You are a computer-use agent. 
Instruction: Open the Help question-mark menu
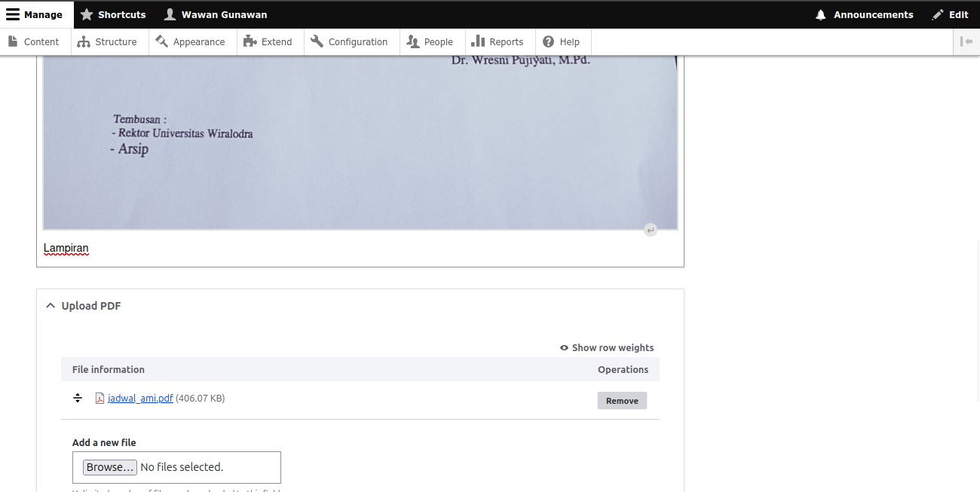tap(562, 41)
